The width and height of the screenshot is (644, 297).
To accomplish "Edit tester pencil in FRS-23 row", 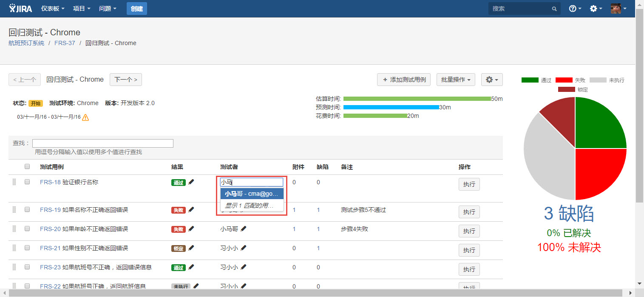I will [243, 267].
